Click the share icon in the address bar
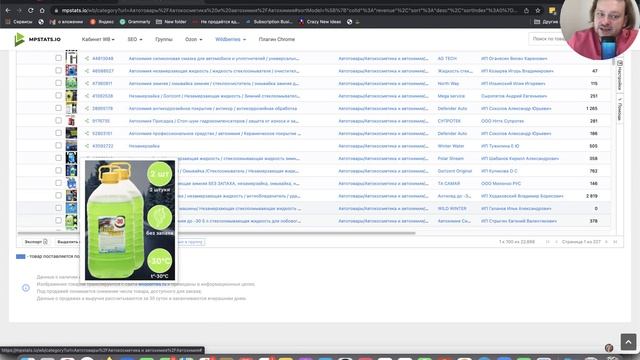The height and width of the screenshot is (360, 640). (527, 11)
